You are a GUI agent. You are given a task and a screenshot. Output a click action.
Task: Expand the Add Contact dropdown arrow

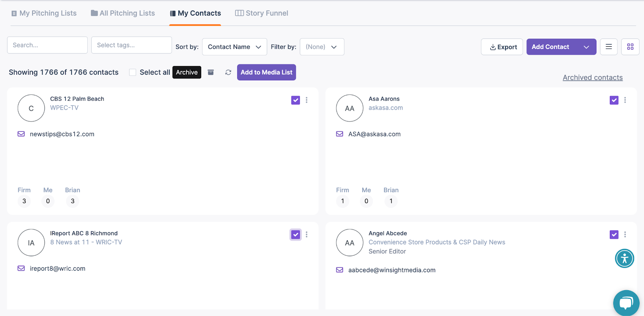tap(586, 47)
